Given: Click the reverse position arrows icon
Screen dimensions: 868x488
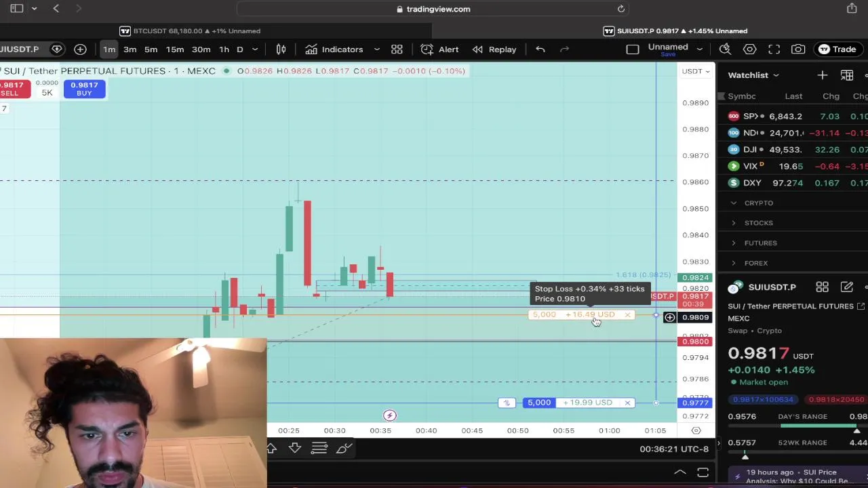Looking at the screenshot, I should pos(507,403).
